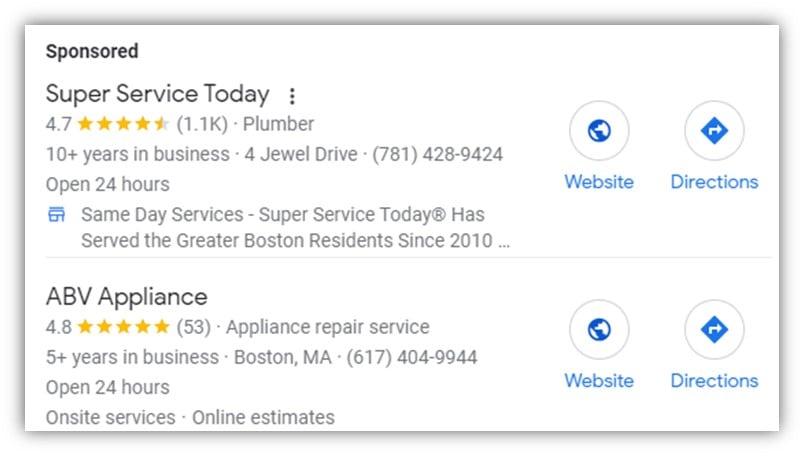Click the five-star rating for ABV Appliance
Image resolution: width=804 pixels, height=456 pixels.
click(124, 327)
